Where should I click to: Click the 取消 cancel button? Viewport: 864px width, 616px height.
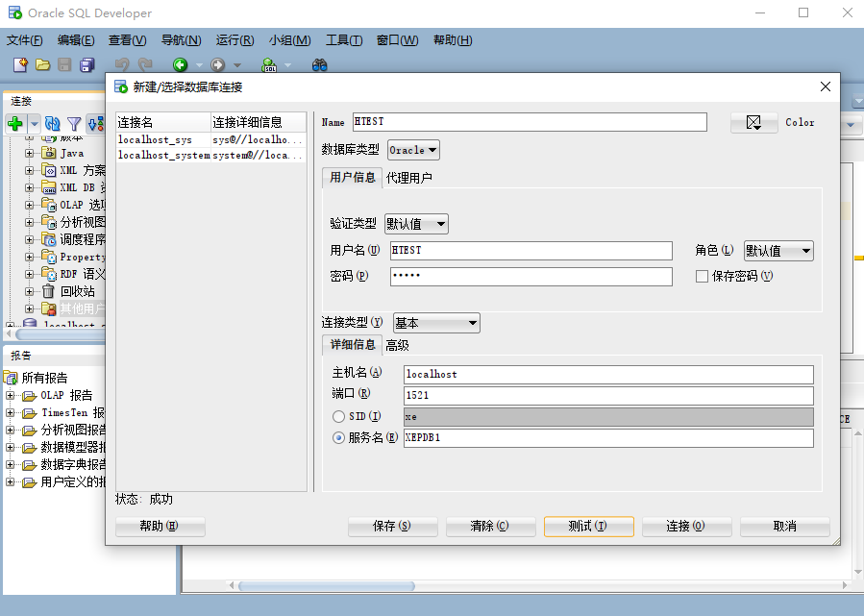pyautogui.click(x=784, y=527)
